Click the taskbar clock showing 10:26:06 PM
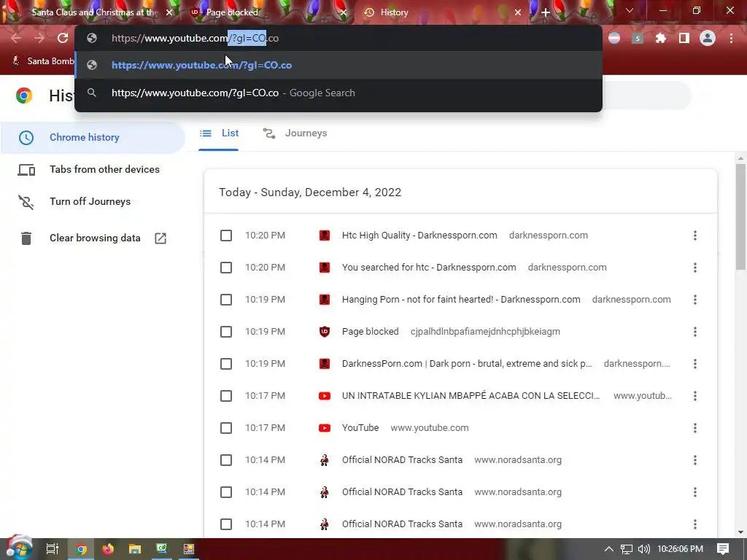 tap(681, 549)
